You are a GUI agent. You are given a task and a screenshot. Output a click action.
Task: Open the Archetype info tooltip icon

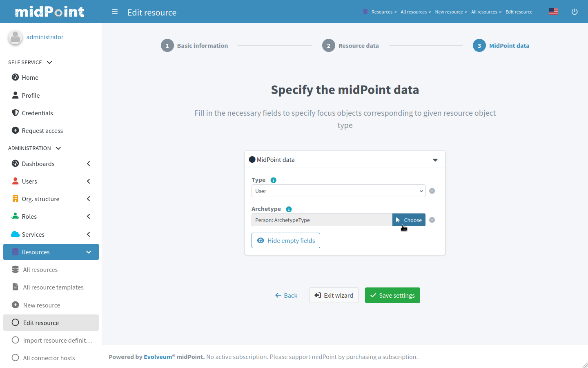289,209
